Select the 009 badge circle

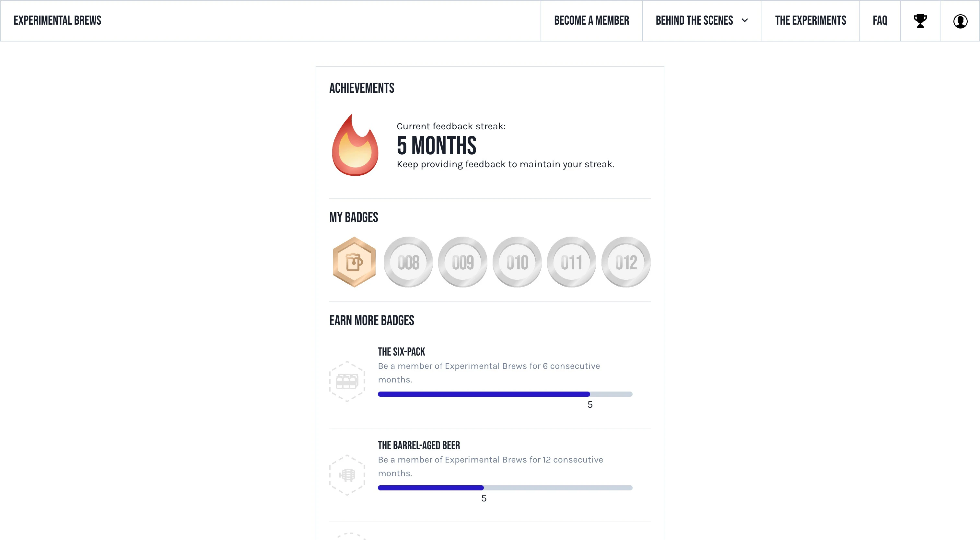[462, 262]
